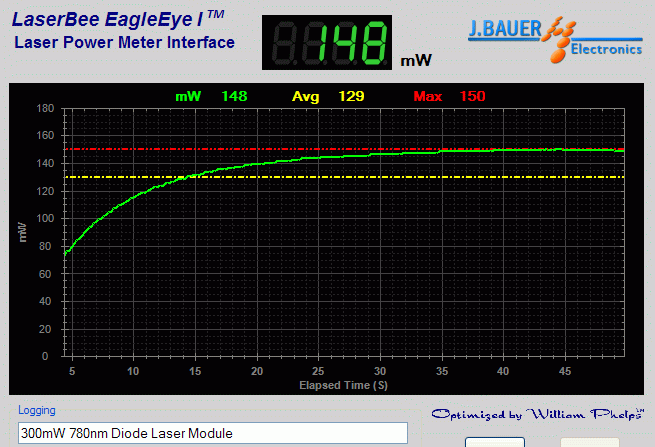This screenshot has height=447, width=655.
Task: Click the 15 second tick on the time axis
Action: point(195,371)
